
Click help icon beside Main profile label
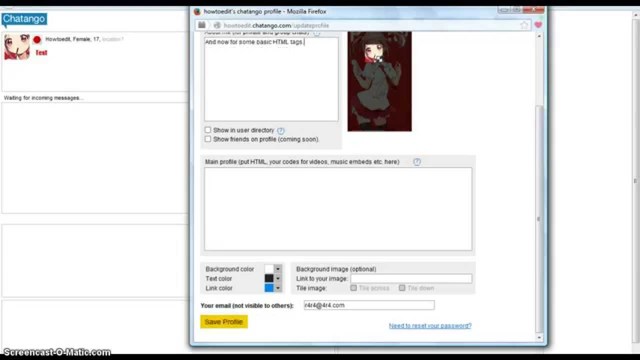(417, 162)
